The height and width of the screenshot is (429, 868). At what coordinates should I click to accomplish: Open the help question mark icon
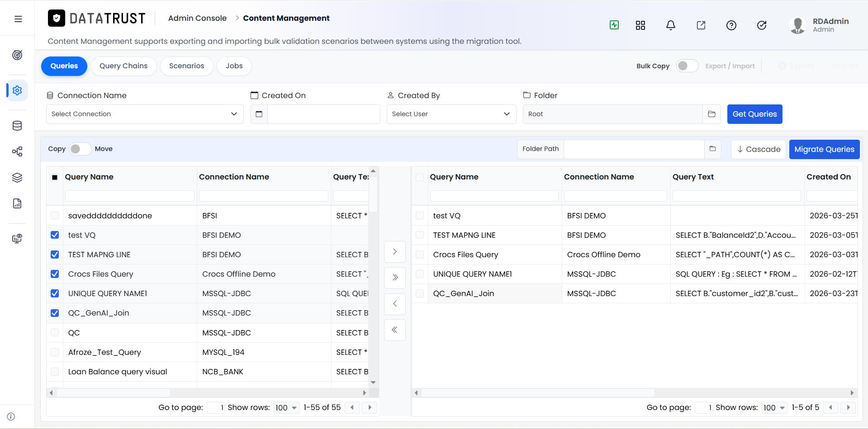pyautogui.click(x=731, y=25)
